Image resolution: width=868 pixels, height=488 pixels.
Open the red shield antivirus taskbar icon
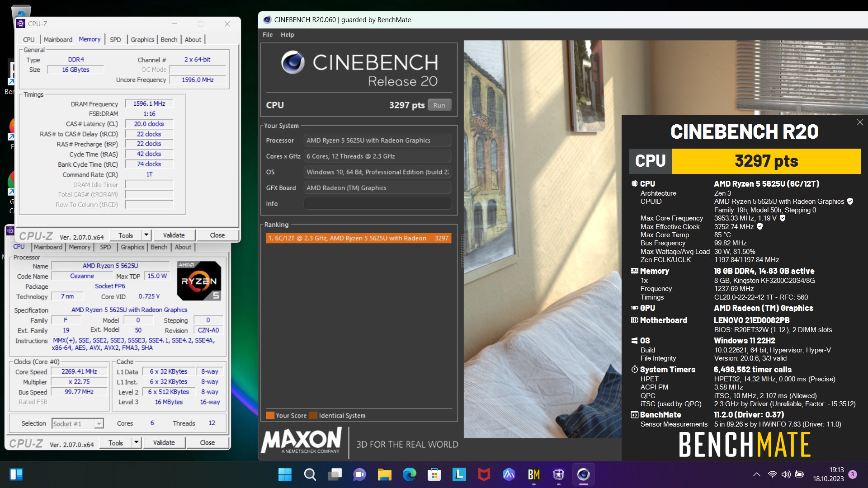484,474
